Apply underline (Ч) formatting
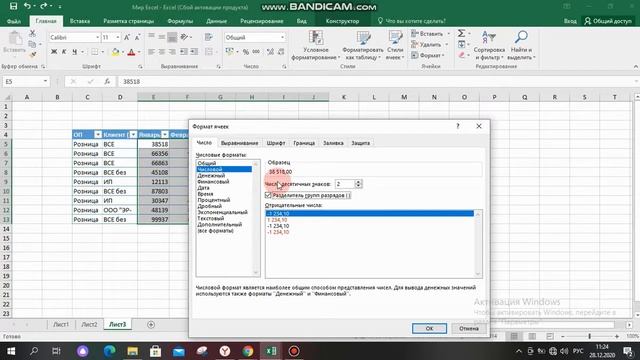The height and width of the screenshot is (360, 640). pos(74,52)
